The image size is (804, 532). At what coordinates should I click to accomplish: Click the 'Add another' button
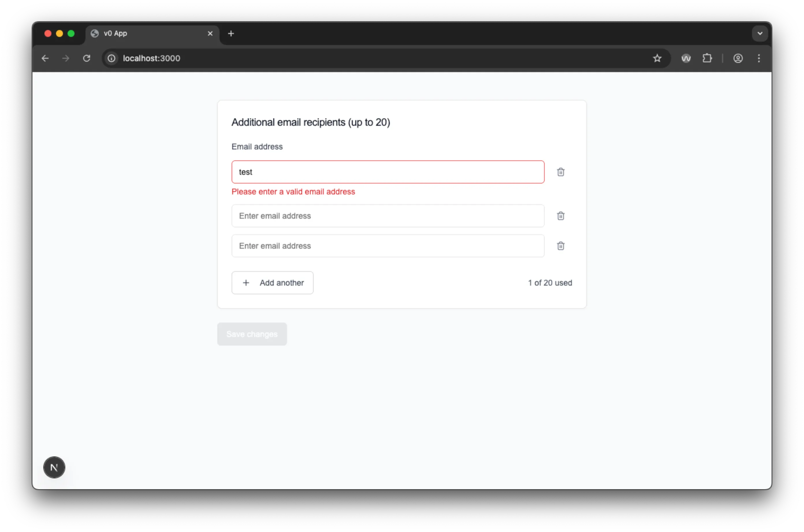[x=272, y=282]
